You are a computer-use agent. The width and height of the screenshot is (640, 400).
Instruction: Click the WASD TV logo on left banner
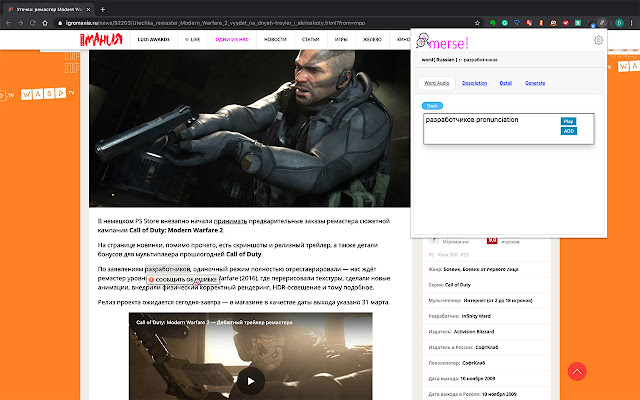[48, 94]
